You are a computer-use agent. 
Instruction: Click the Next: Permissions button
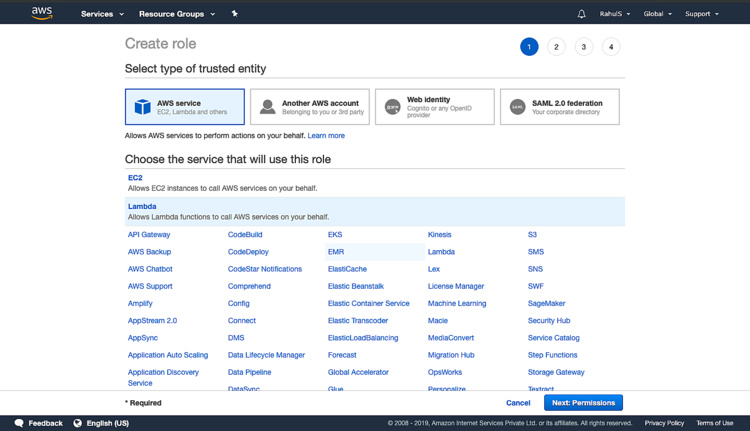point(583,402)
